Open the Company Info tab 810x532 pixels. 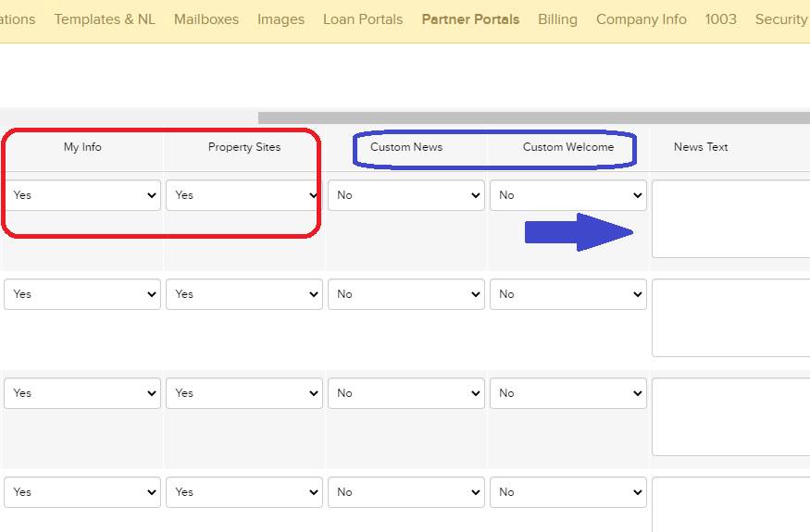point(642,19)
